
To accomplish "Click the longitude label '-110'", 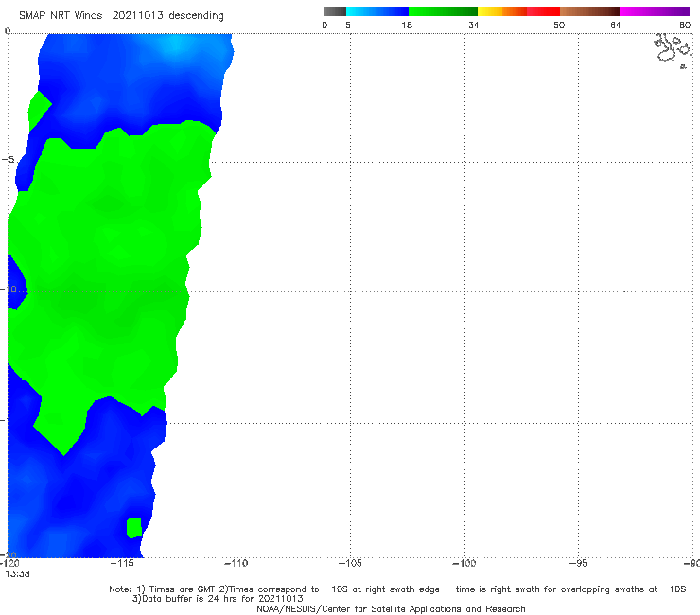I will (x=236, y=563).
